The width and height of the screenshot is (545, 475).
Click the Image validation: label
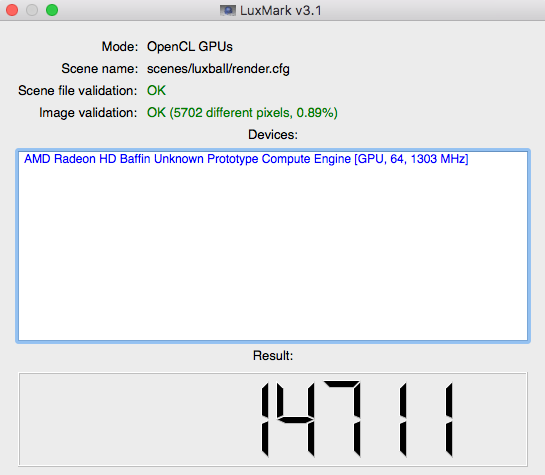point(88,113)
